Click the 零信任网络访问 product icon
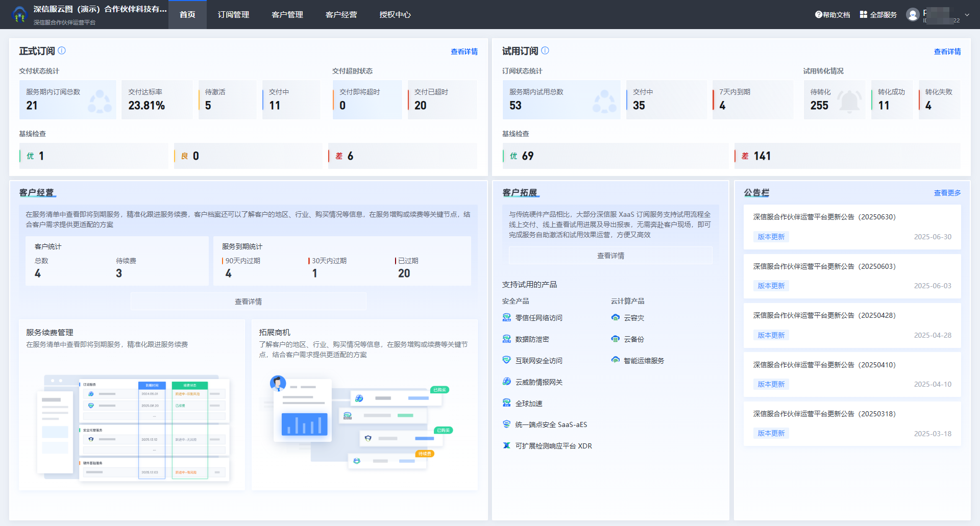 [x=506, y=318]
